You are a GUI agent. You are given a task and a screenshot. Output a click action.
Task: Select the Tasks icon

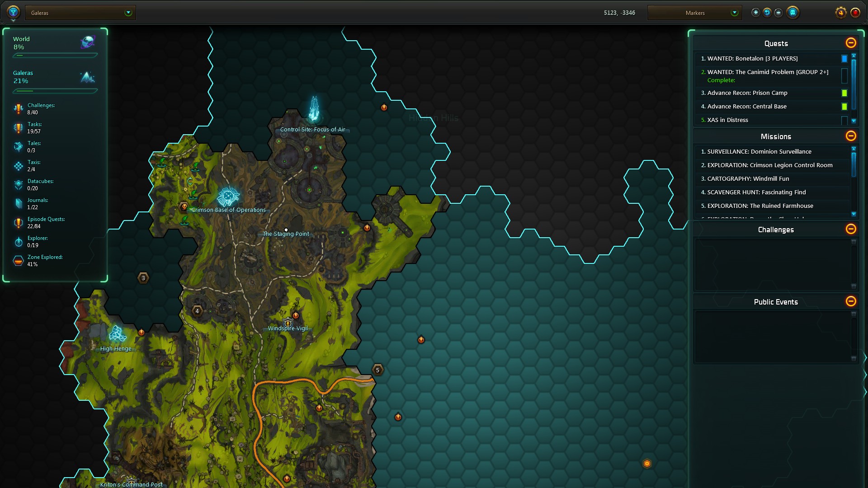tap(18, 128)
